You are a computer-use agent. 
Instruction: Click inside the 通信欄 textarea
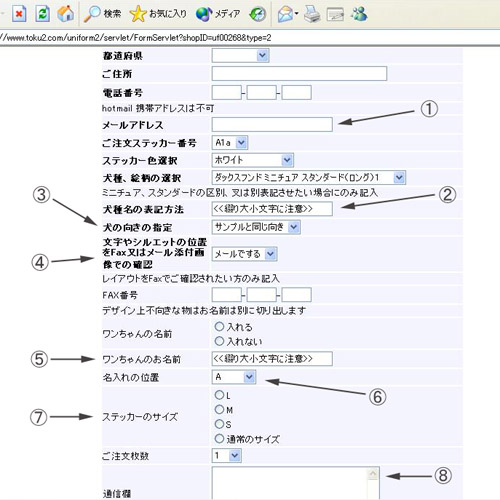(289, 483)
